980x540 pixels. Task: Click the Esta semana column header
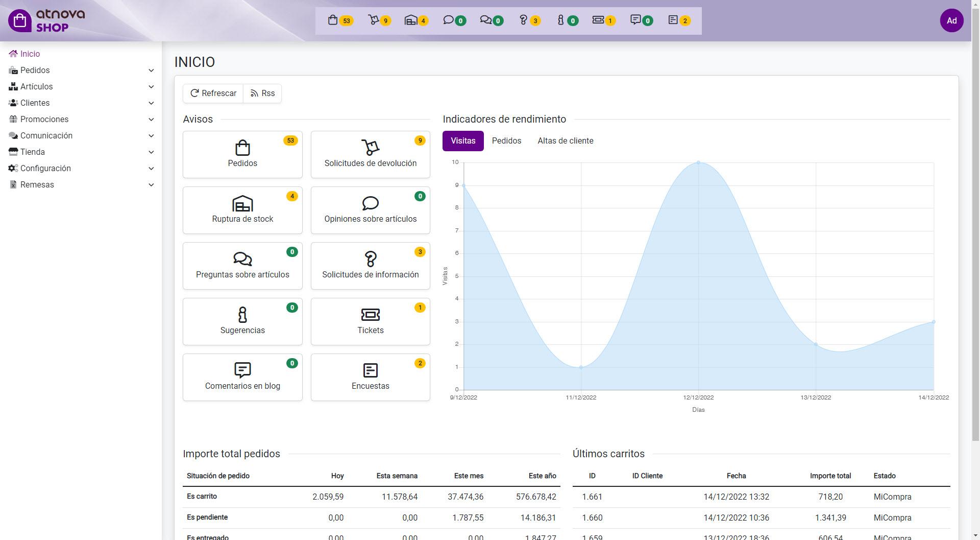(397, 476)
